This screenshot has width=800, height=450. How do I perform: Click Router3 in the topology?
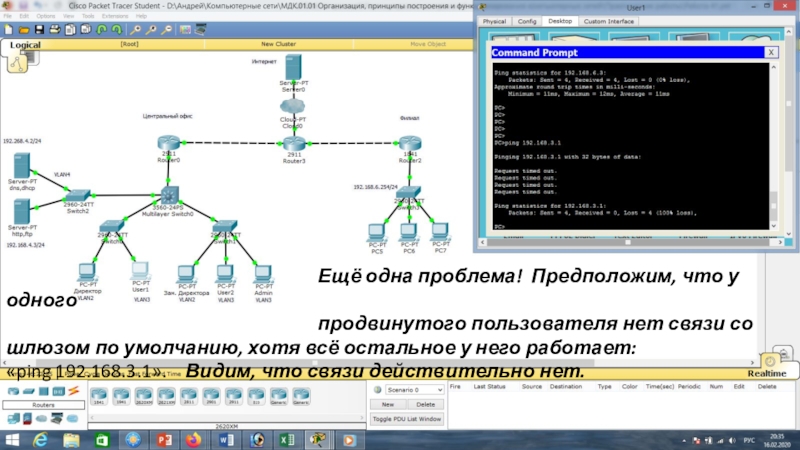[x=294, y=144]
